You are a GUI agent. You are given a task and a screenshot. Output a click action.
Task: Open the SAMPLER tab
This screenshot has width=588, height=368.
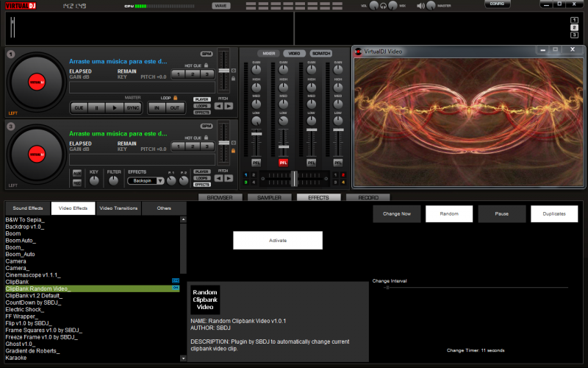[269, 197]
